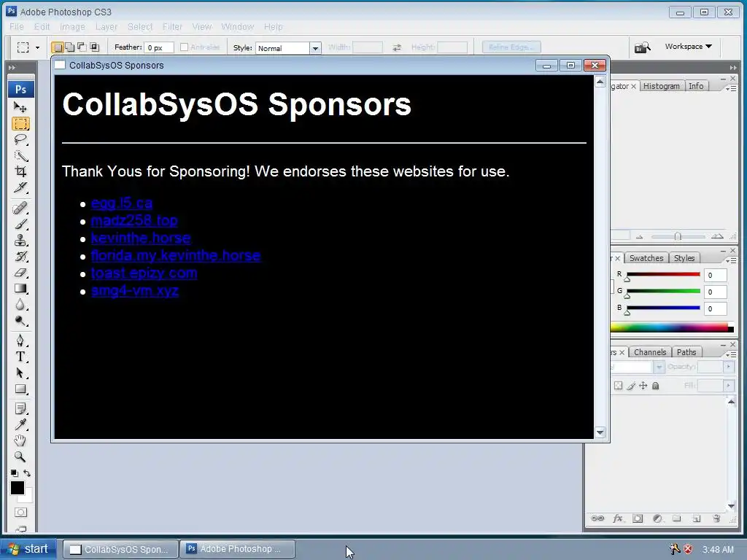
Task: Select the Eyedropper tool
Action: pos(20,424)
